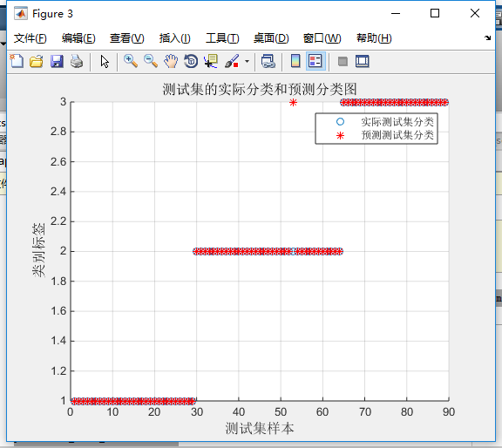
Task: Click x-axis tick label 60
Action: (322, 411)
